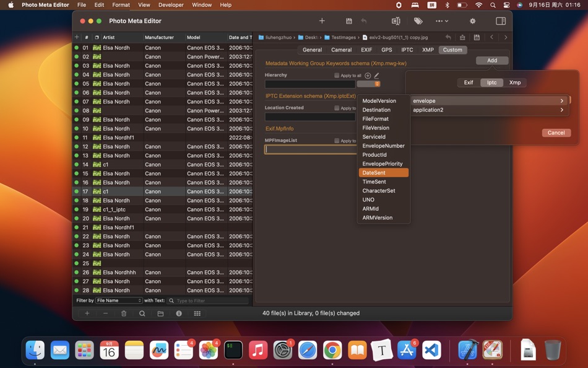
Task: Open the ellipsis more-actions dropdown
Action: 442,21
